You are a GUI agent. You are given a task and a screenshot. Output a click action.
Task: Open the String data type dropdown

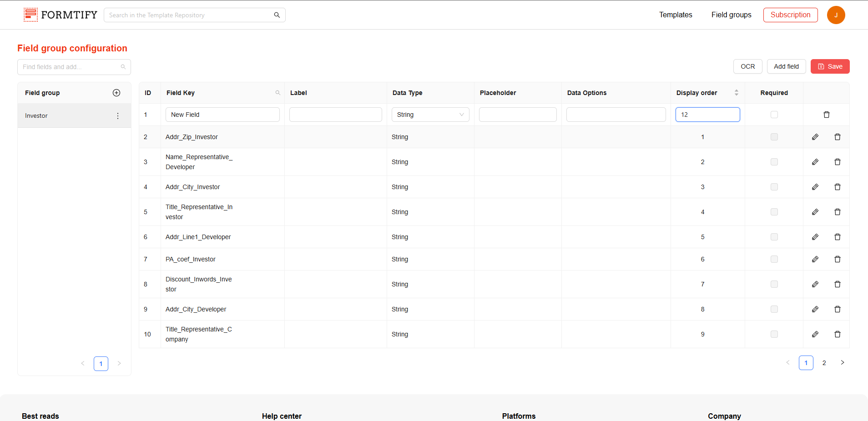point(430,115)
